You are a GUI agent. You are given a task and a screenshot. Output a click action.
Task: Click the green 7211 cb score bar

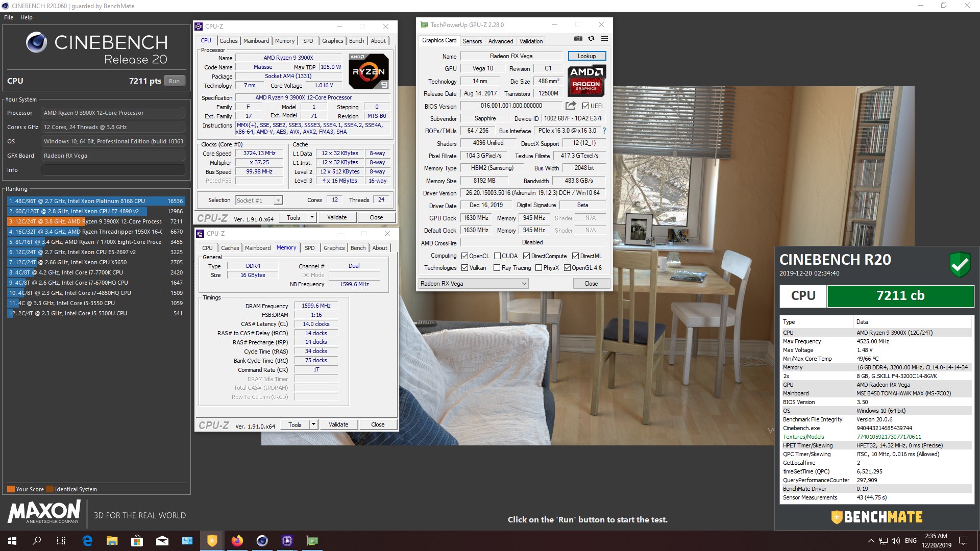pos(900,296)
